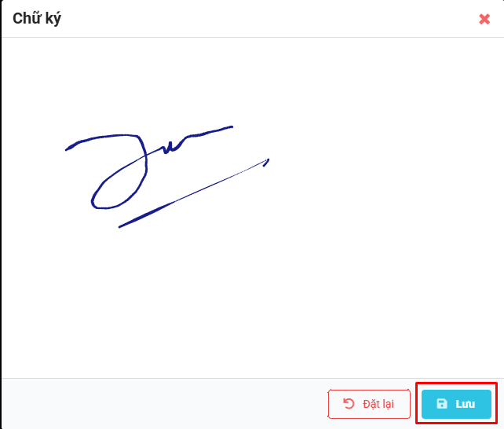
Task: Save the signature with Lưu button
Action: [456, 404]
